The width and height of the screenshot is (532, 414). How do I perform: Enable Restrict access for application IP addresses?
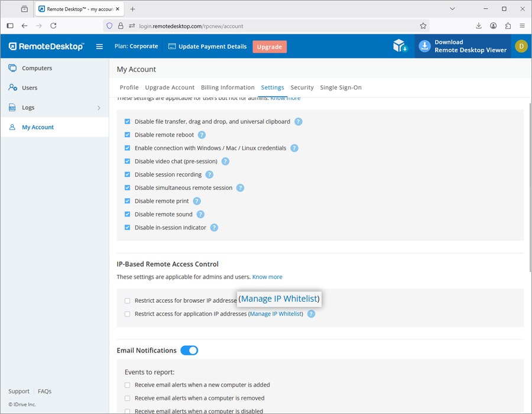[127, 314]
